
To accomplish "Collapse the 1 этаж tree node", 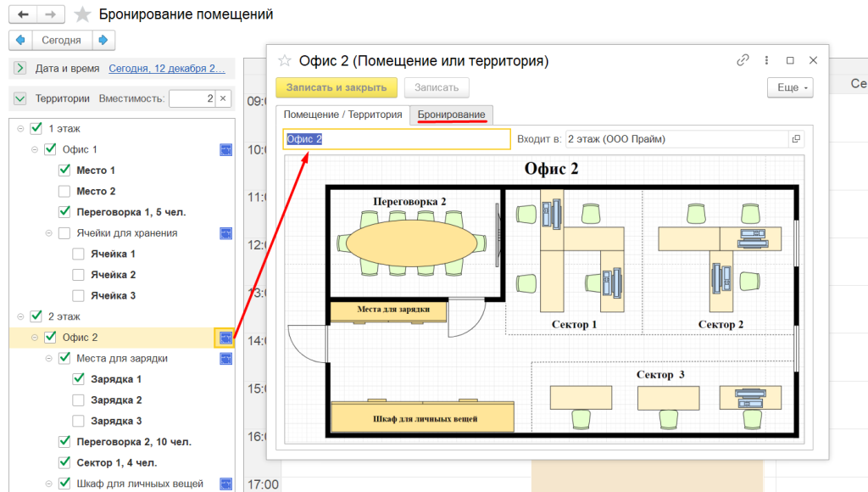I will [20, 129].
